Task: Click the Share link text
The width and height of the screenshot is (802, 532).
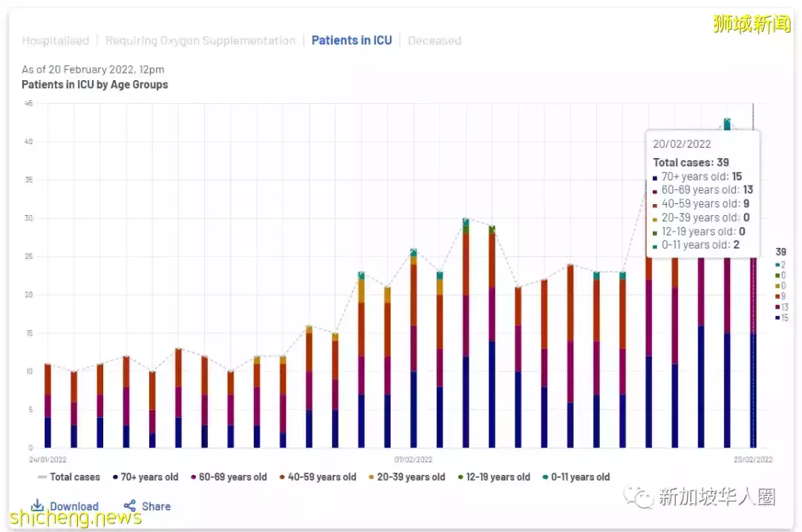Action: (x=156, y=507)
